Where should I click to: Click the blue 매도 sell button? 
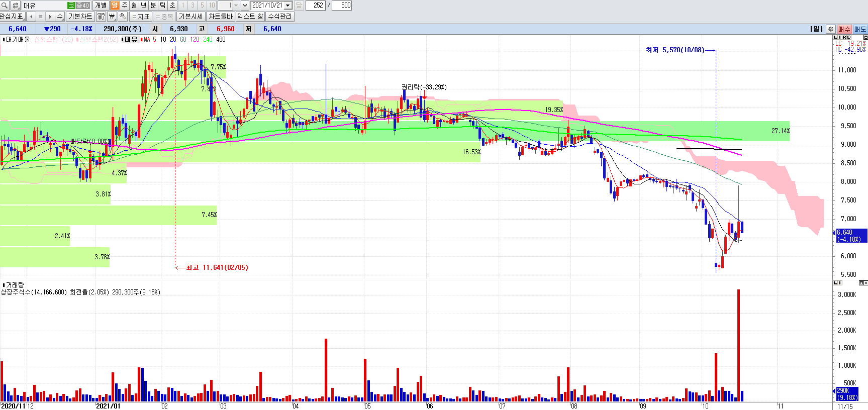[x=860, y=29]
